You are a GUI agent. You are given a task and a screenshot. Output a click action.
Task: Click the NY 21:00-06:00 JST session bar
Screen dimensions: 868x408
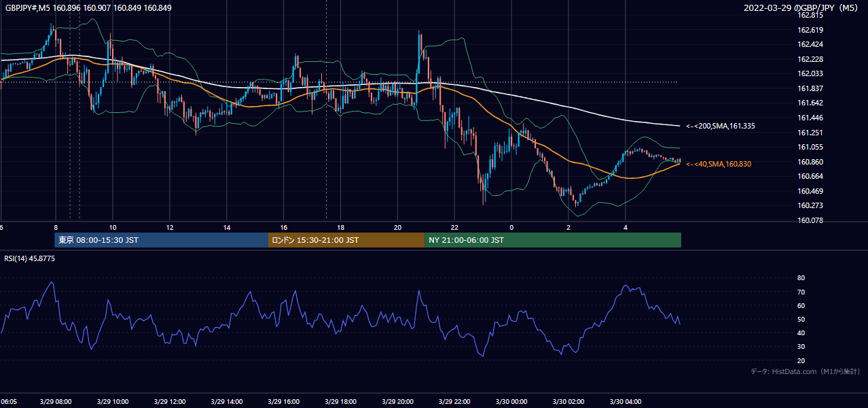click(553, 240)
